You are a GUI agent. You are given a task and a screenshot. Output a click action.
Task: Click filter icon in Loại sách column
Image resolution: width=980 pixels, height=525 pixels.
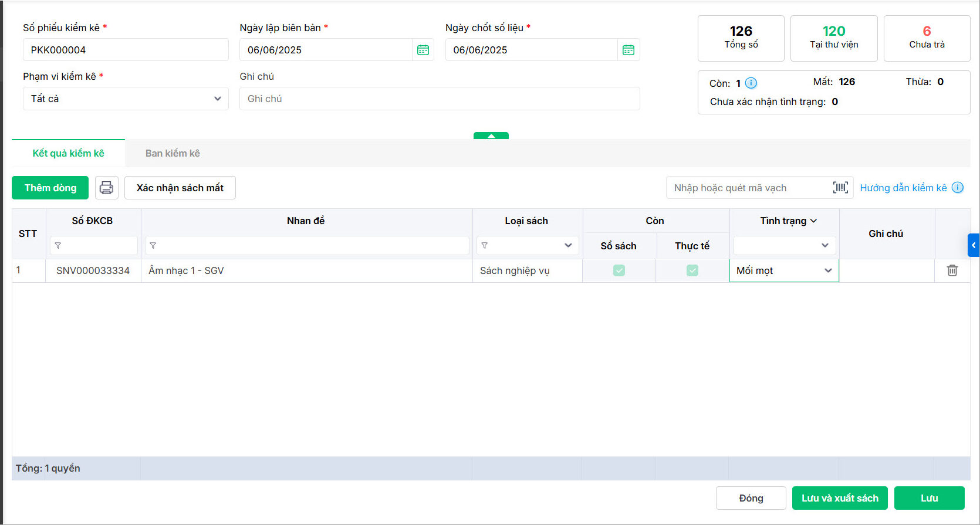point(485,246)
